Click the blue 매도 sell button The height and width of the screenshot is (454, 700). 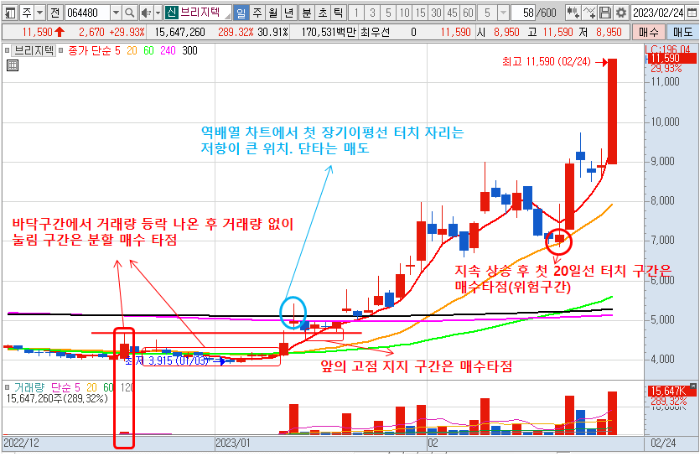[682, 32]
